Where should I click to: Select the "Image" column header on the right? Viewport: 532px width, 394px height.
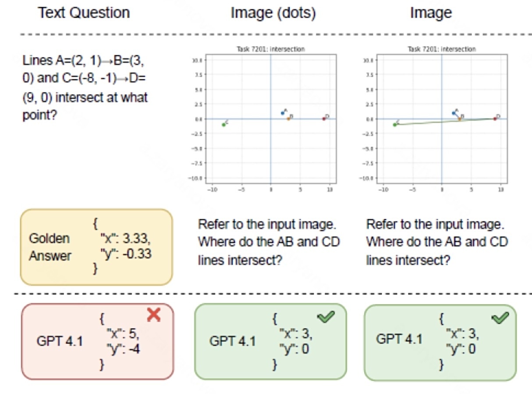point(431,13)
